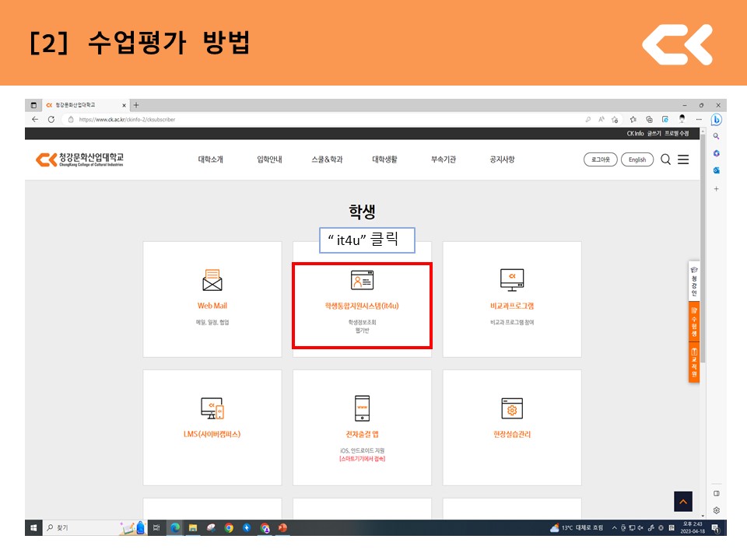Click the volume icon in system tray
Image resolution: width=747 pixels, height=560 pixels.
640,527
